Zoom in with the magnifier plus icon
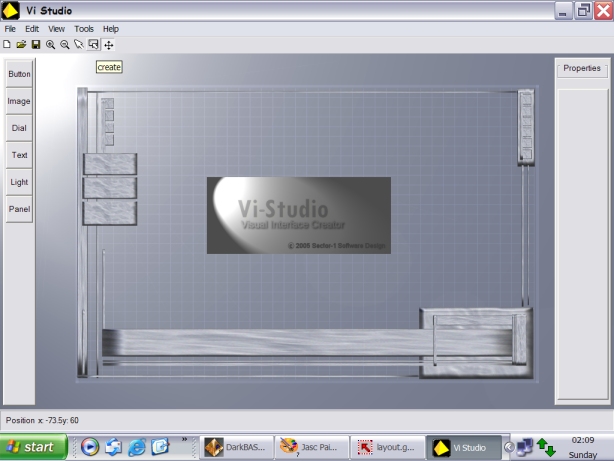This screenshot has height=461, width=614. [x=50, y=45]
